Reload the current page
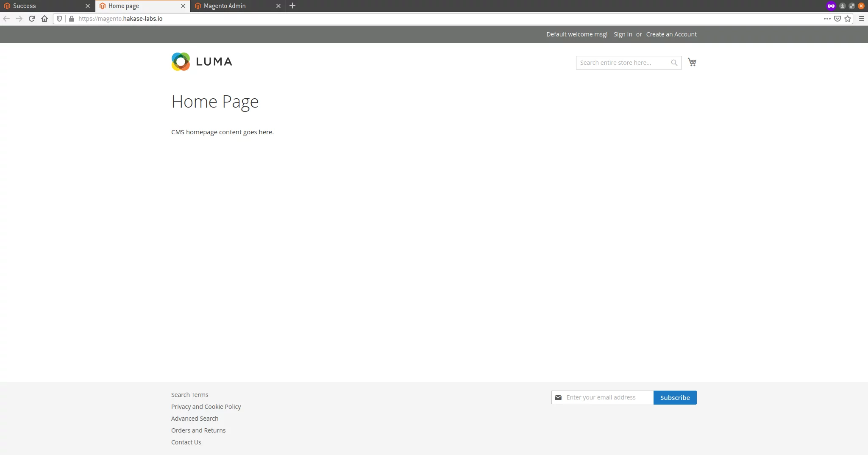The image size is (868, 455). (x=32, y=19)
